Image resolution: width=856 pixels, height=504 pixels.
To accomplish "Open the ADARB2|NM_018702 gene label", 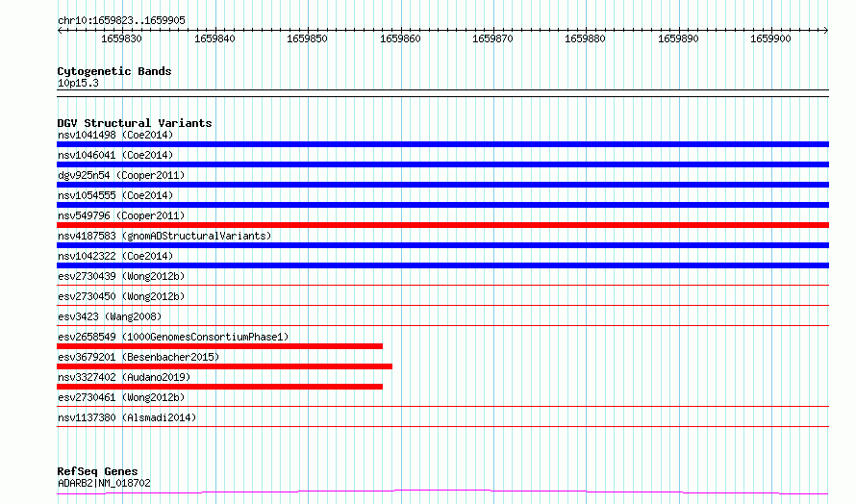I will click(x=104, y=483).
